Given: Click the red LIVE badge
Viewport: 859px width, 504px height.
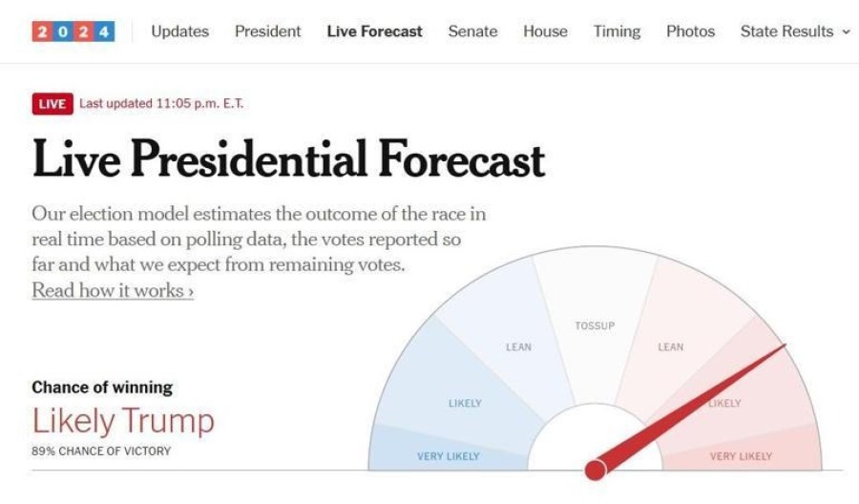Looking at the screenshot, I should pos(52,104).
